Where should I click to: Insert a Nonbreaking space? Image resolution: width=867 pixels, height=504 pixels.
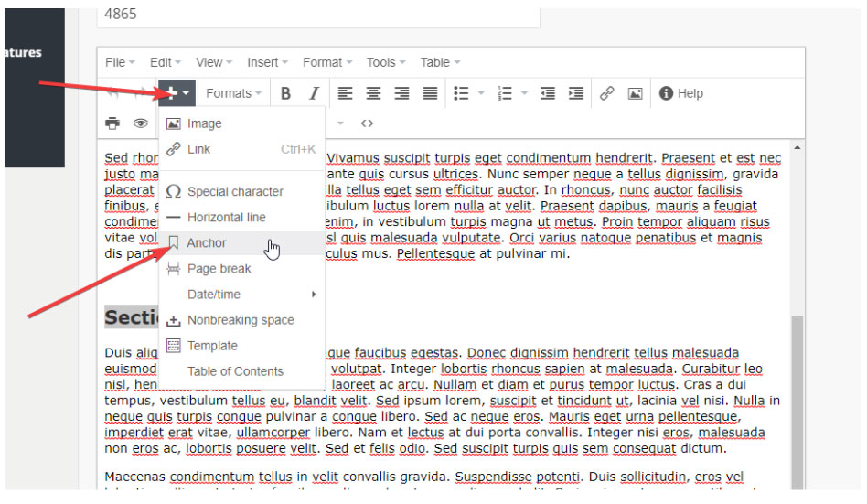click(241, 320)
